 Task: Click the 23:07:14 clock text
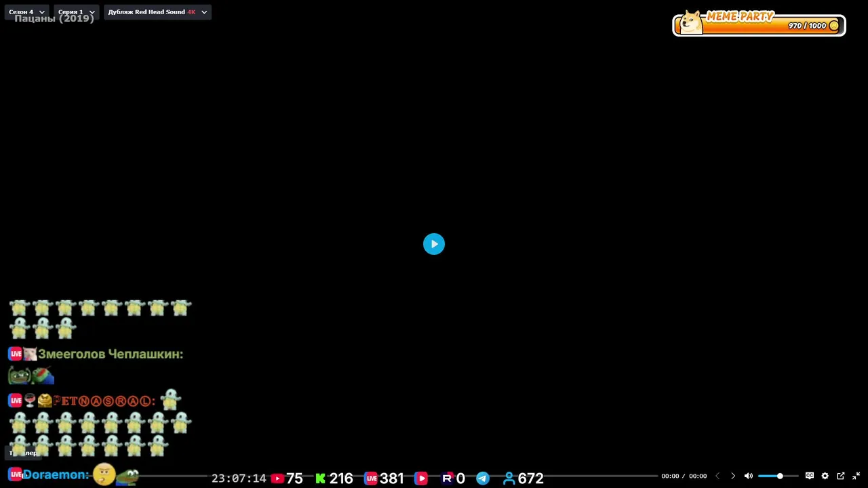click(x=239, y=479)
